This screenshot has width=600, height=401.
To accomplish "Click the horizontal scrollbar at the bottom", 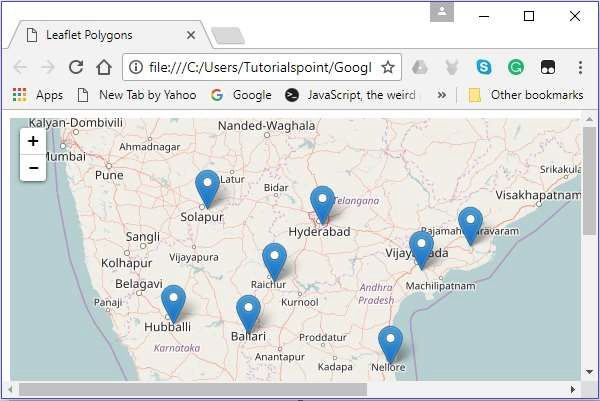I will coord(190,389).
